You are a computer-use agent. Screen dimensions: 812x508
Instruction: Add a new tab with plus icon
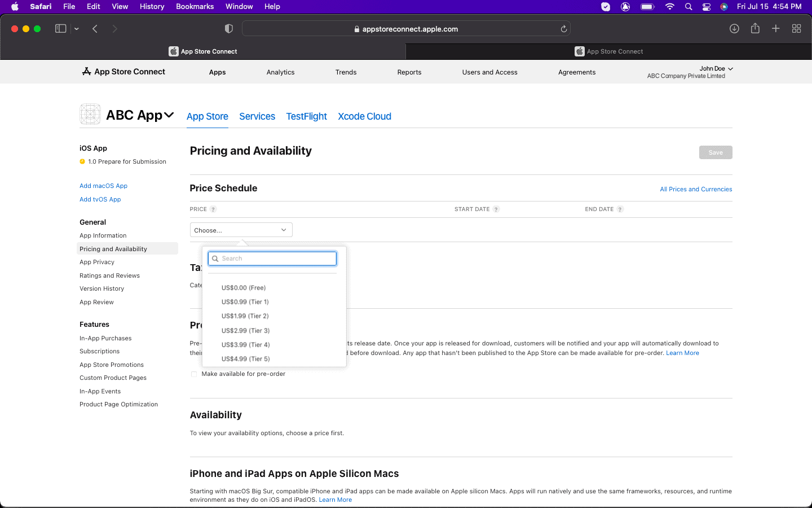[776, 29]
